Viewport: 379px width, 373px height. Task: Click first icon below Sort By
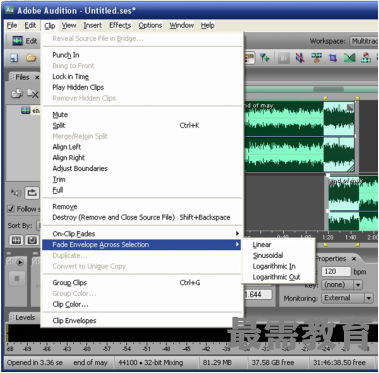pyautogui.click(x=16, y=240)
